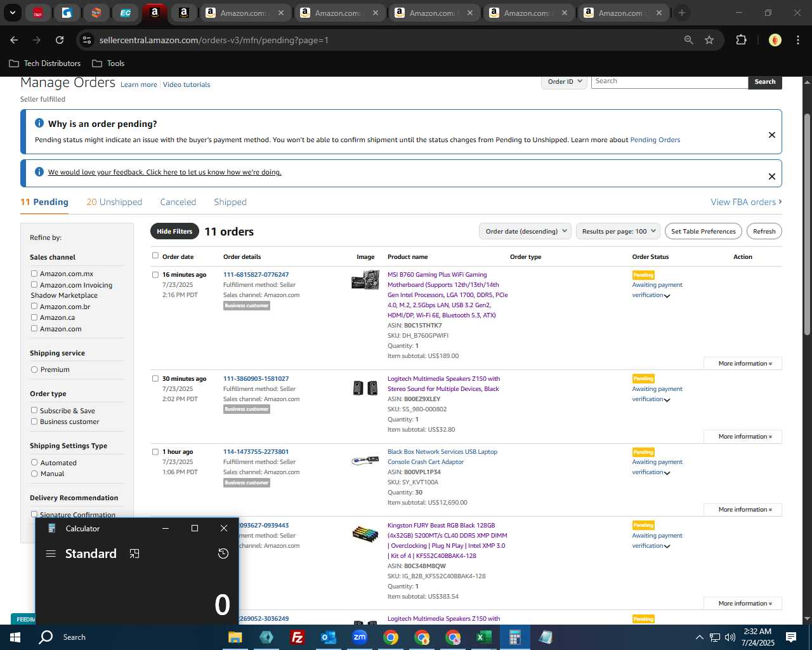Click the volume icon in system tray

(730, 637)
